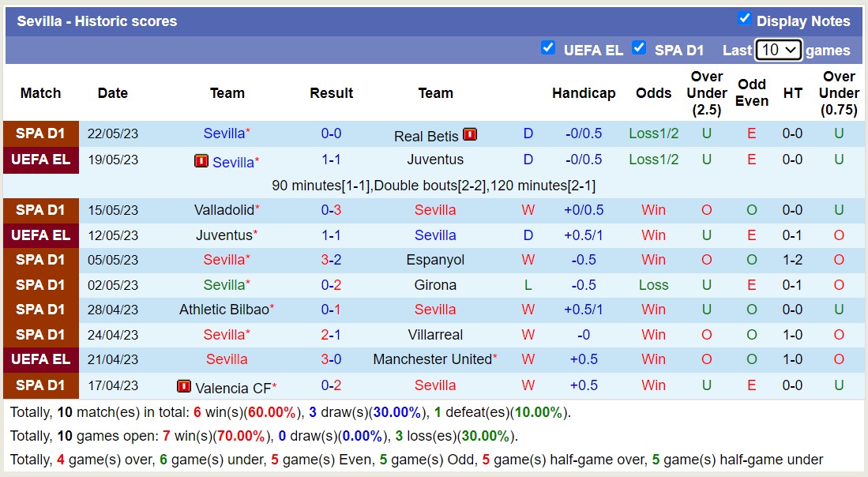Open the Last games count dropdown

pos(778,50)
